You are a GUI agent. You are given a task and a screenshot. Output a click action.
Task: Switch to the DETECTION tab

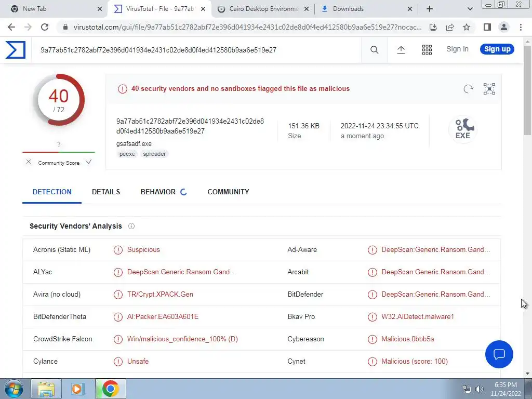click(x=52, y=192)
